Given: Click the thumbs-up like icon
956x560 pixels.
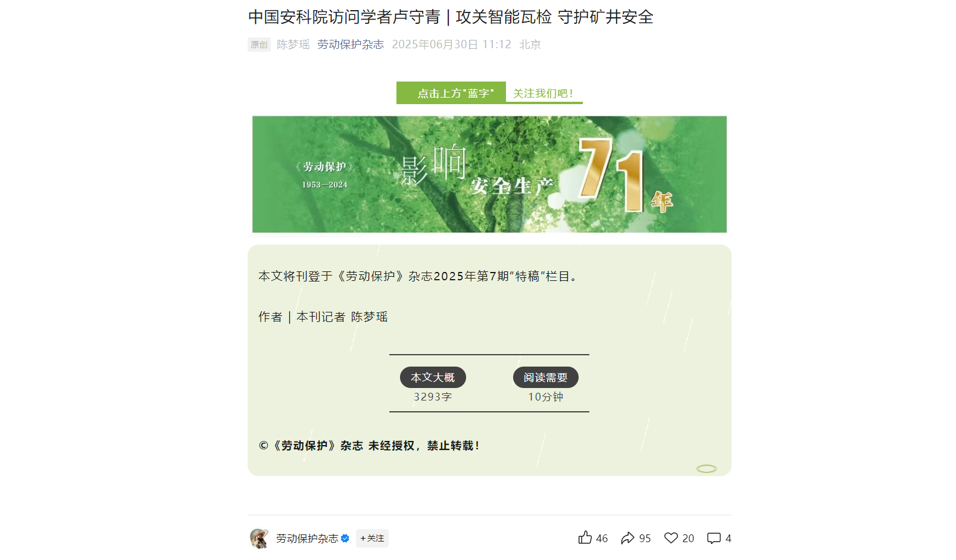Looking at the screenshot, I should [585, 538].
